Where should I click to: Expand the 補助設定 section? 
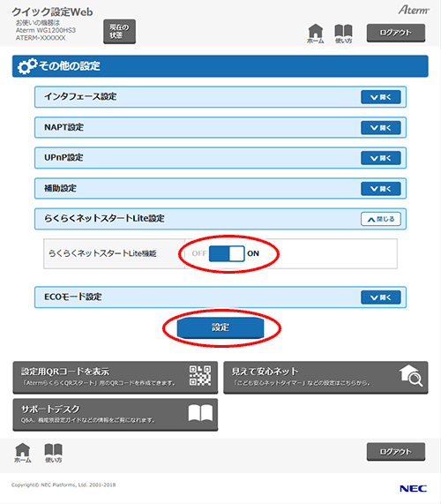pyautogui.click(x=381, y=189)
